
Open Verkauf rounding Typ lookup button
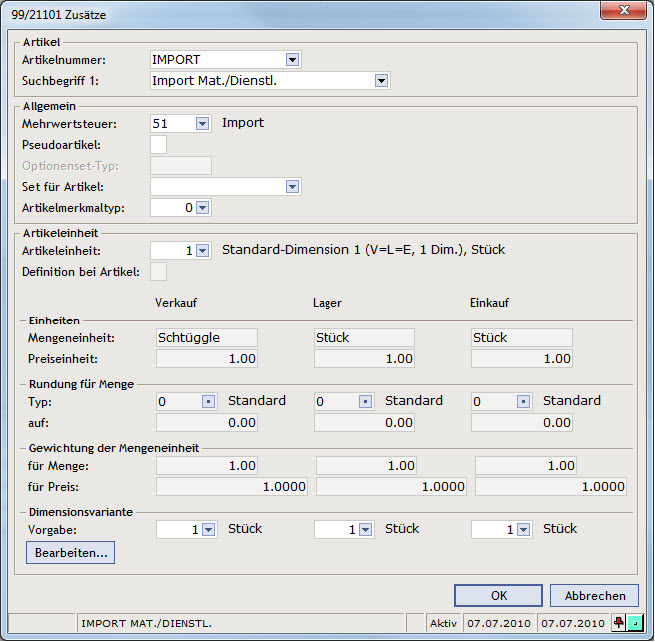point(208,401)
